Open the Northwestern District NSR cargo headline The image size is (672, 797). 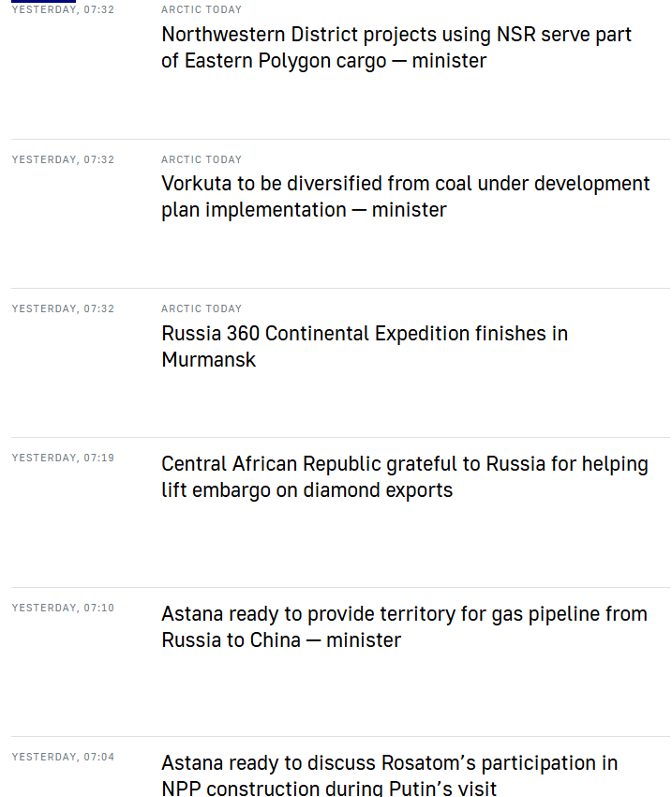[x=396, y=35]
